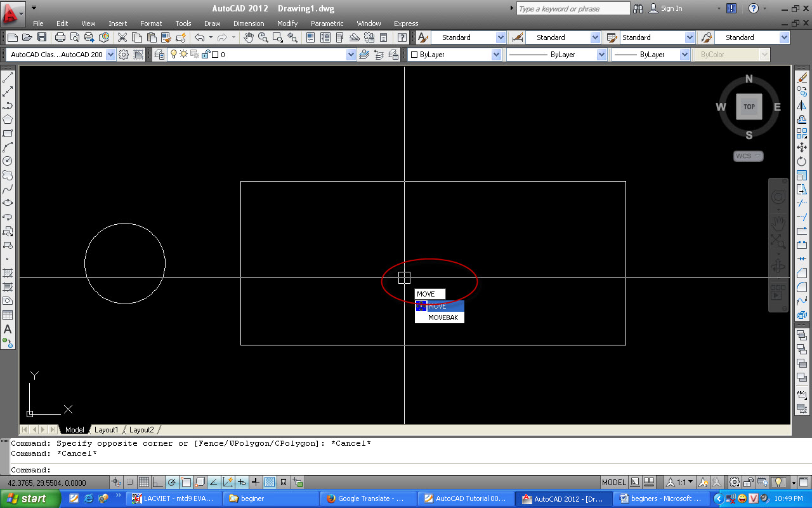This screenshot has width=812, height=508.
Task: Open the Table Style Standard dropdown
Action: 690,37
